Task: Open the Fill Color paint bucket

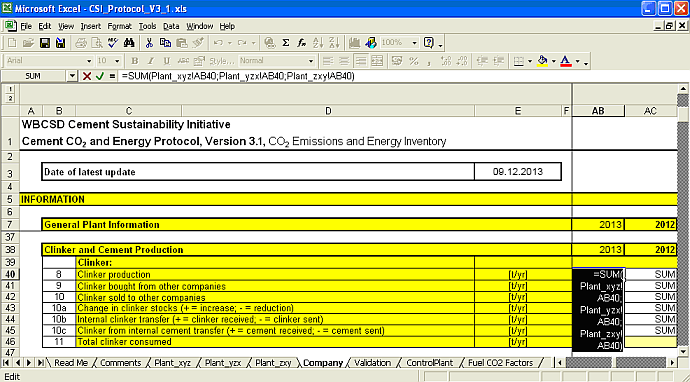Action: tap(542, 61)
